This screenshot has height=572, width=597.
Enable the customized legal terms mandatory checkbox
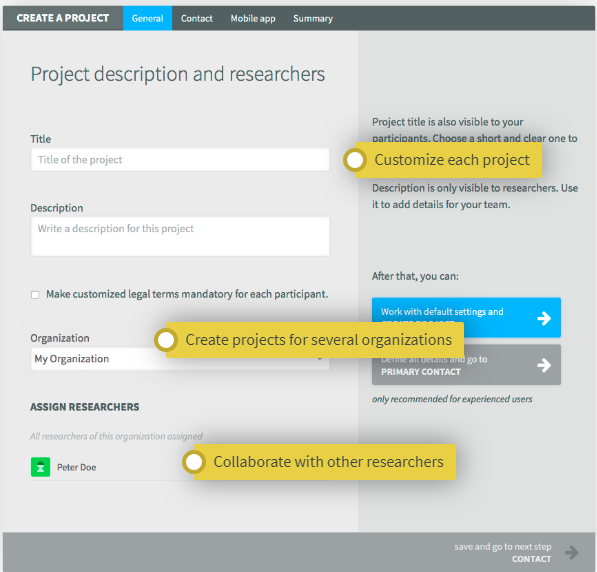point(35,295)
